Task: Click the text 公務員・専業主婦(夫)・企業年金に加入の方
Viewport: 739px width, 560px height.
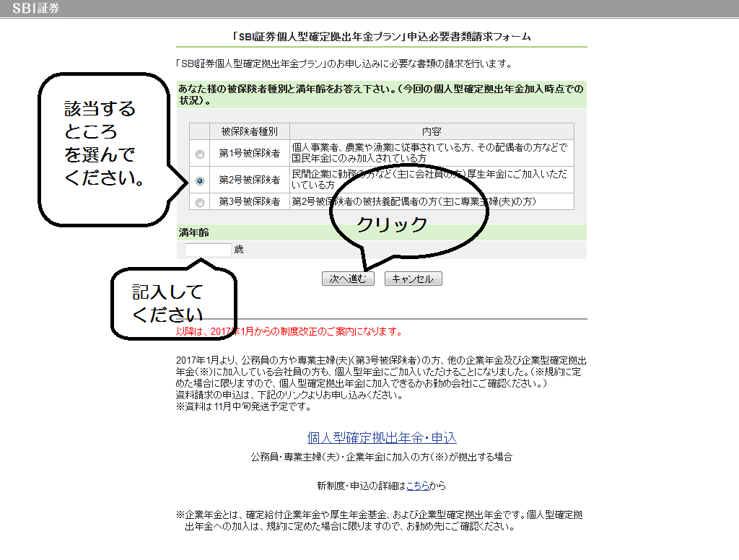Action: (381, 457)
